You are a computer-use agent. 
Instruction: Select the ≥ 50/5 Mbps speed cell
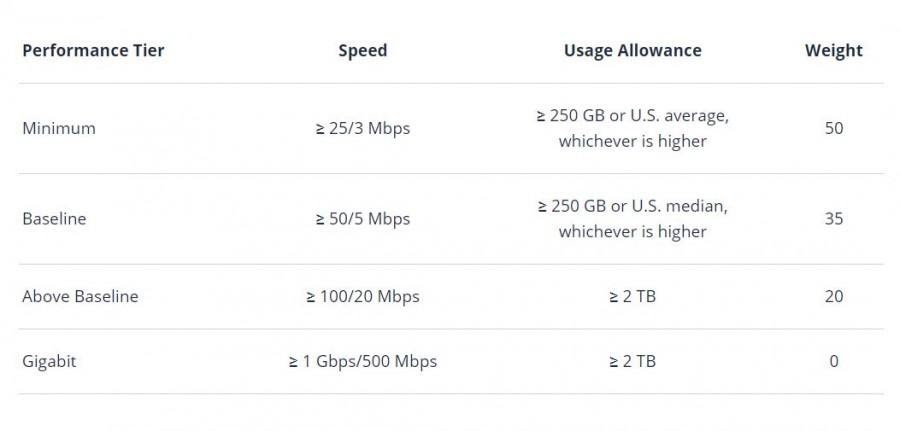(362, 218)
